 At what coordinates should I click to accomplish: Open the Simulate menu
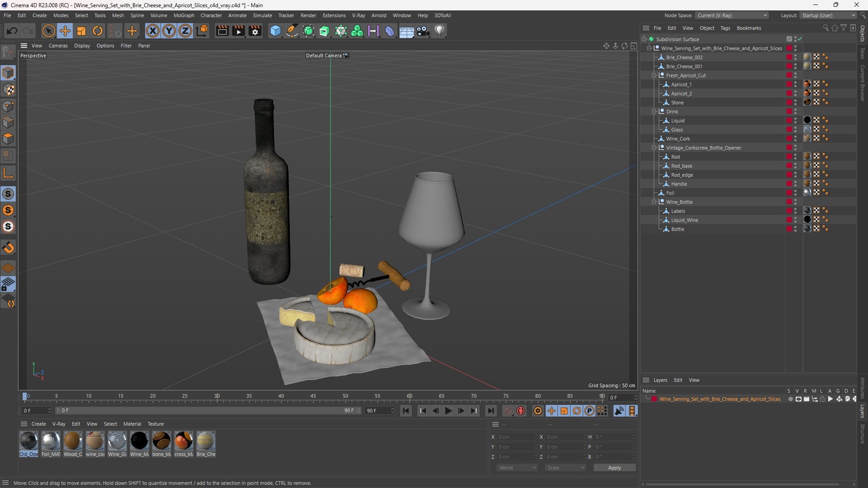pyautogui.click(x=262, y=15)
